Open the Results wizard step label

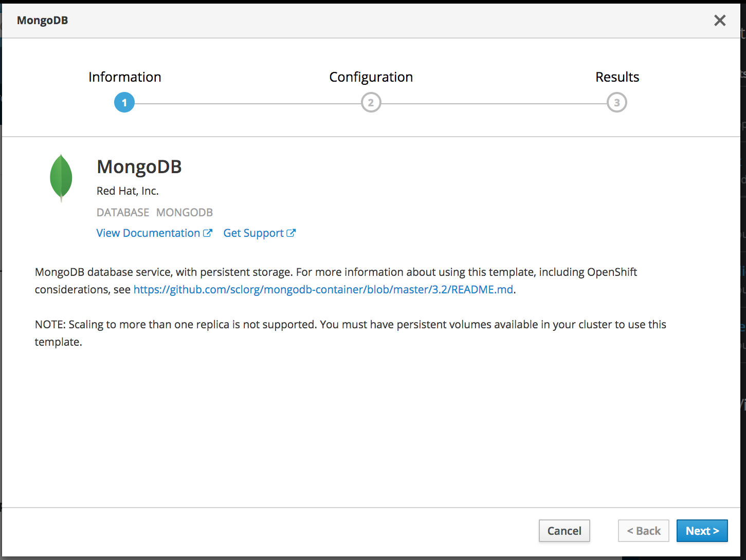(x=617, y=77)
